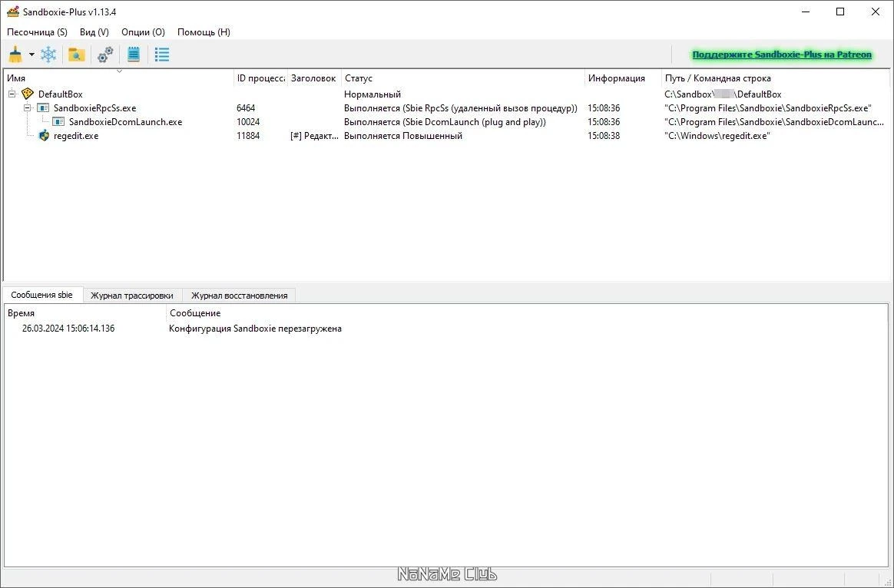The image size is (894, 588).
Task: Select the DefaultBox row name
Action: (x=61, y=94)
